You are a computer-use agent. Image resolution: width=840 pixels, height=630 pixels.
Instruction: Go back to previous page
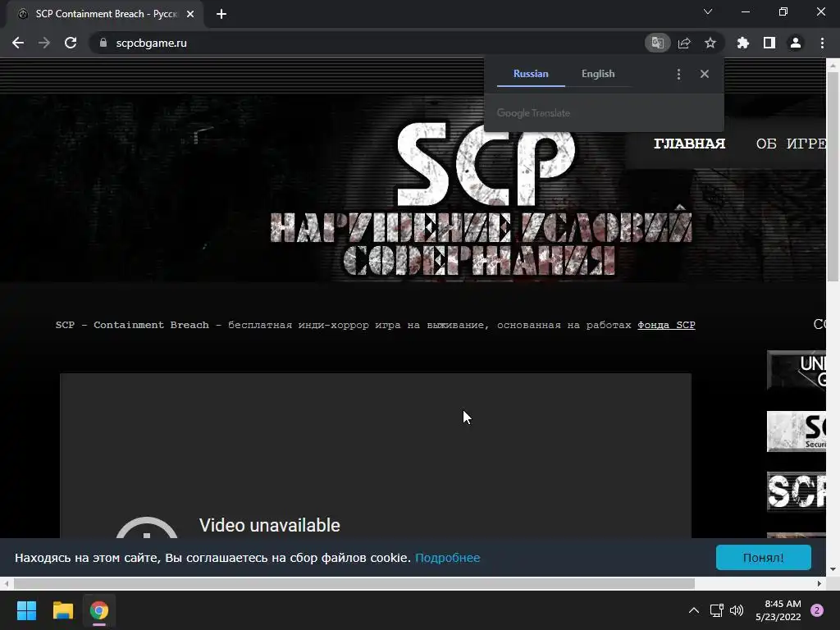tap(18, 43)
